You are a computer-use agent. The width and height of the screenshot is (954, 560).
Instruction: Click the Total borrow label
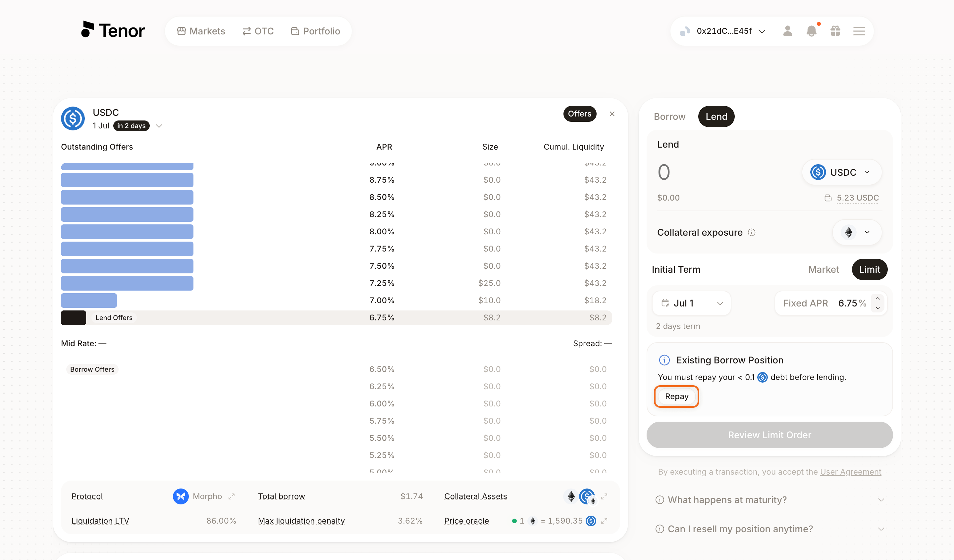point(281,496)
